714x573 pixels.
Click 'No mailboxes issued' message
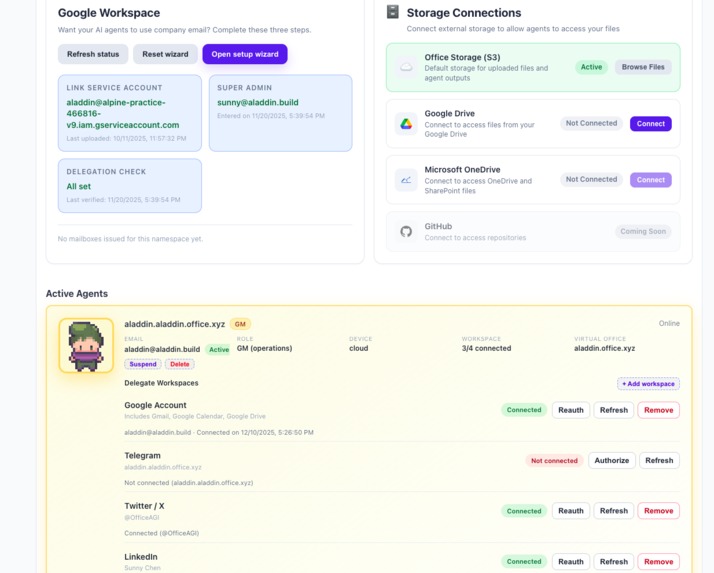click(x=130, y=239)
